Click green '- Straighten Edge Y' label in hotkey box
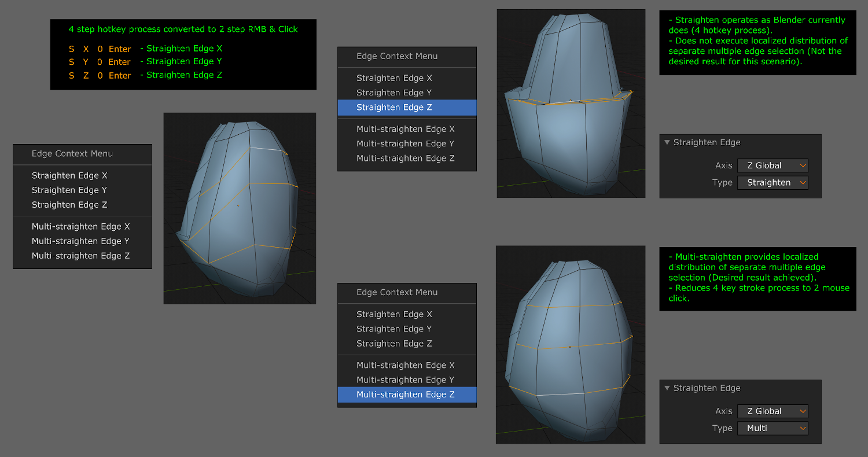 click(x=181, y=61)
